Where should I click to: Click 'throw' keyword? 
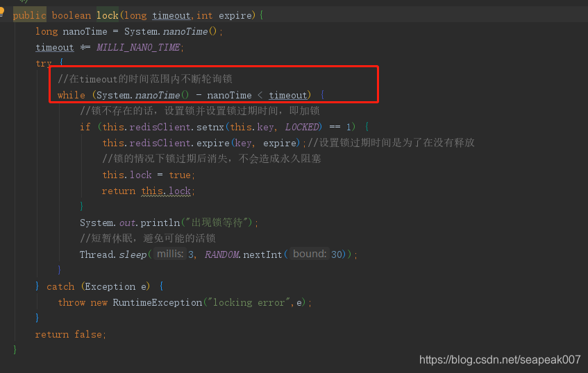click(x=72, y=302)
